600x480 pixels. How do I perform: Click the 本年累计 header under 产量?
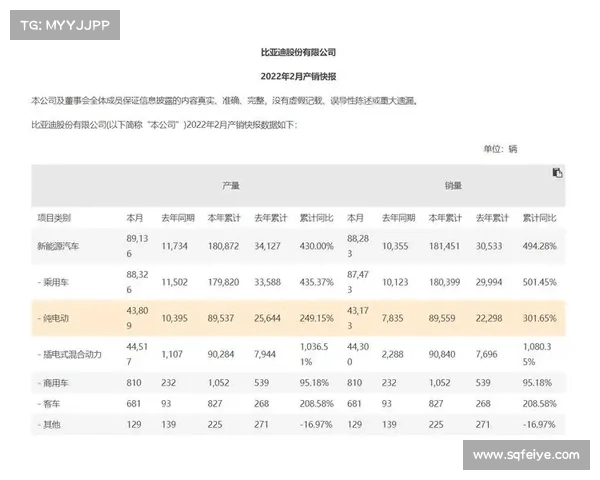click(224, 218)
